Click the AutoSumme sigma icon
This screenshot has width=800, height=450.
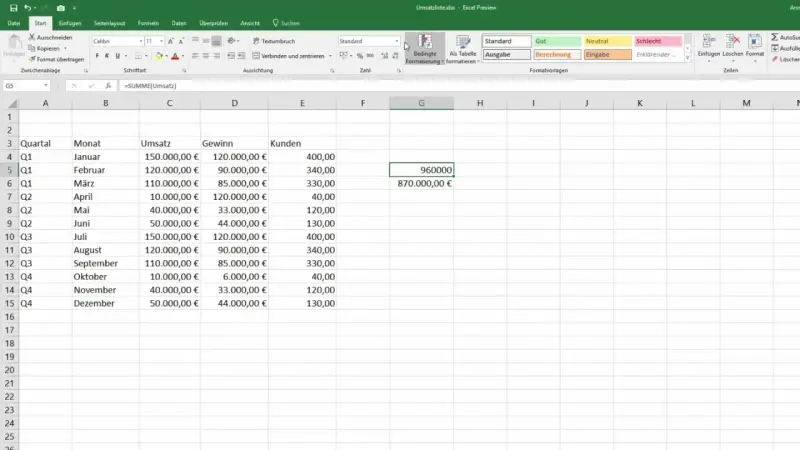pos(774,37)
